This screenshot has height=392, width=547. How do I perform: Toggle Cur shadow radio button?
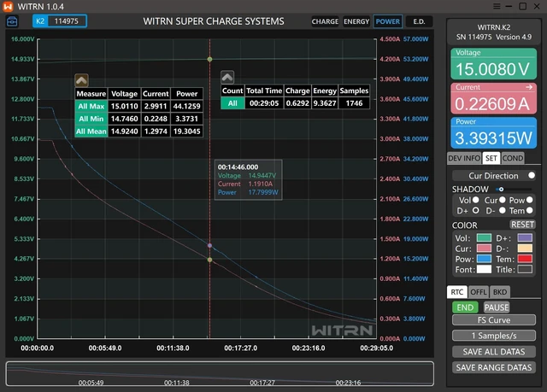[x=502, y=200]
